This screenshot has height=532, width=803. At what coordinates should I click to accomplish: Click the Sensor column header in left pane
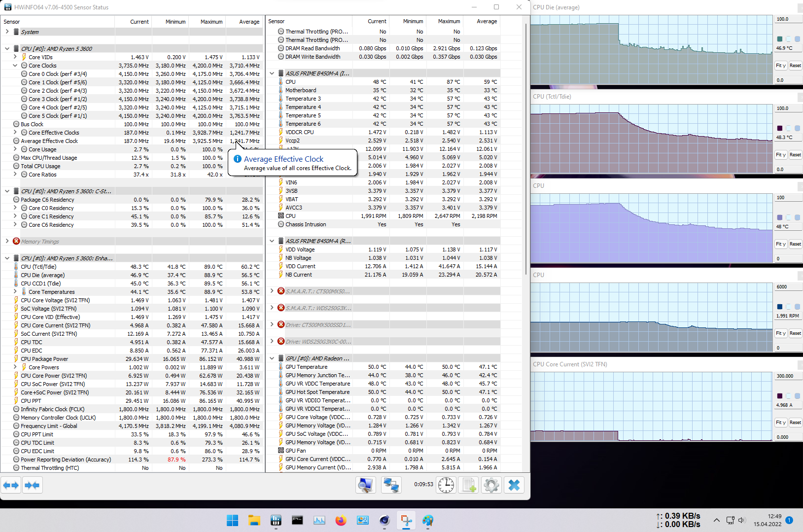pos(58,22)
